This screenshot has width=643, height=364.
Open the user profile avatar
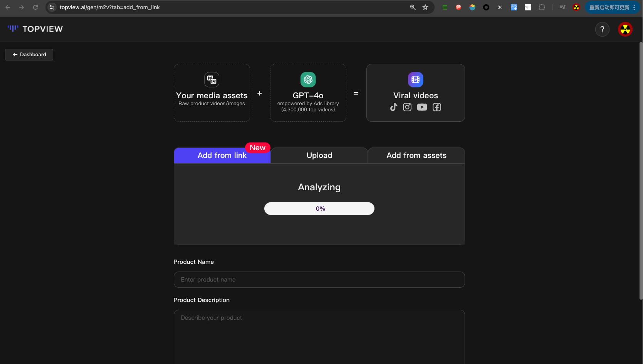tap(625, 29)
